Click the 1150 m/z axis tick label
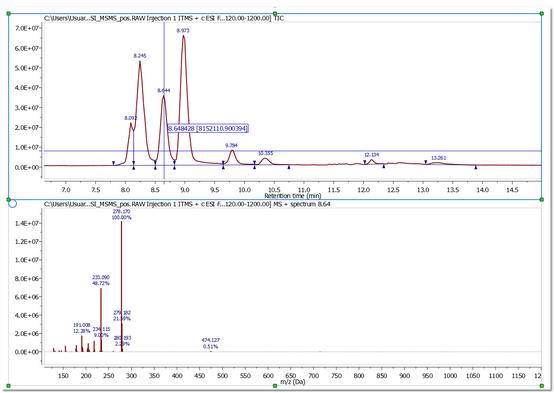The width and height of the screenshot is (554, 393). pyautogui.click(x=518, y=376)
